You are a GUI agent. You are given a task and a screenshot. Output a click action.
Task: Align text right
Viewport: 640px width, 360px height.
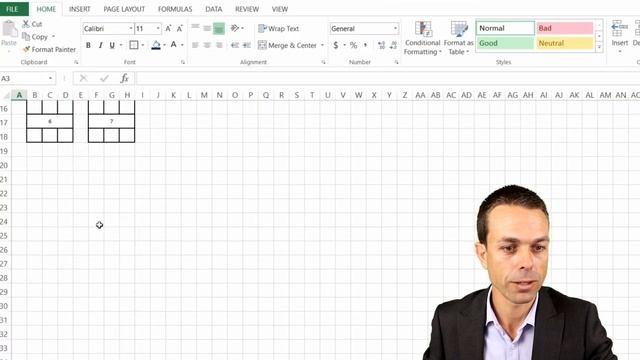(x=219, y=45)
